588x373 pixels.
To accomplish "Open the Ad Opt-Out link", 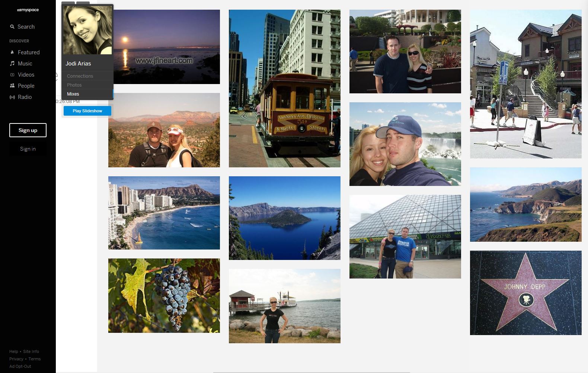I will 20,366.
